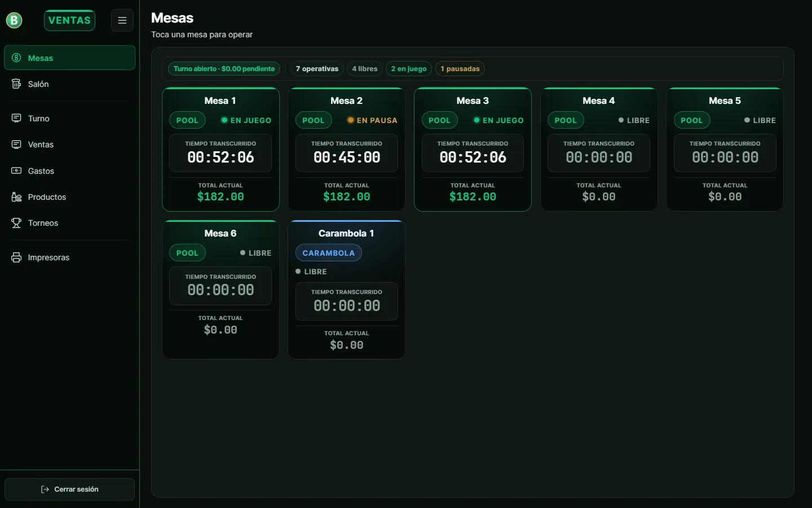The width and height of the screenshot is (812, 508).
Task: Open Ventas receipt icon in sidebar
Action: (x=16, y=144)
